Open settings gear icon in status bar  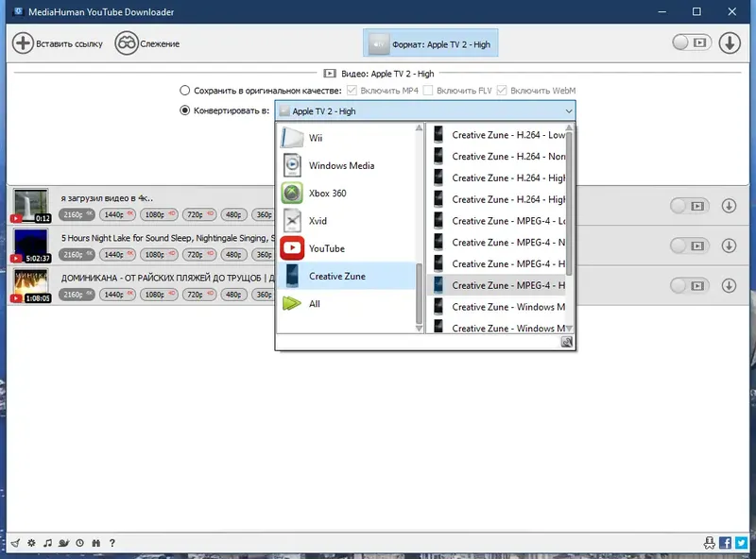pos(31,543)
